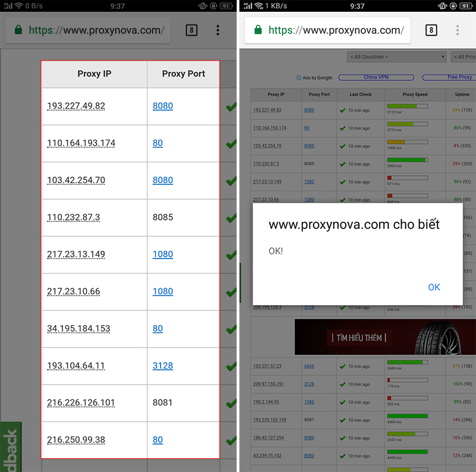
Task: Open port 3128 link for 193.104.64.11
Action: click(x=162, y=366)
